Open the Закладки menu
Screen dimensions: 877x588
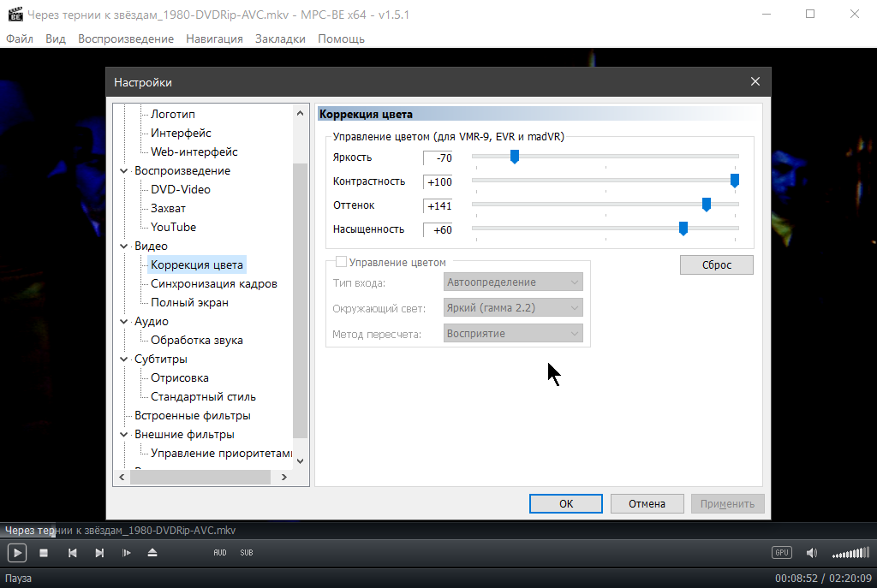(x=280, y=39)
